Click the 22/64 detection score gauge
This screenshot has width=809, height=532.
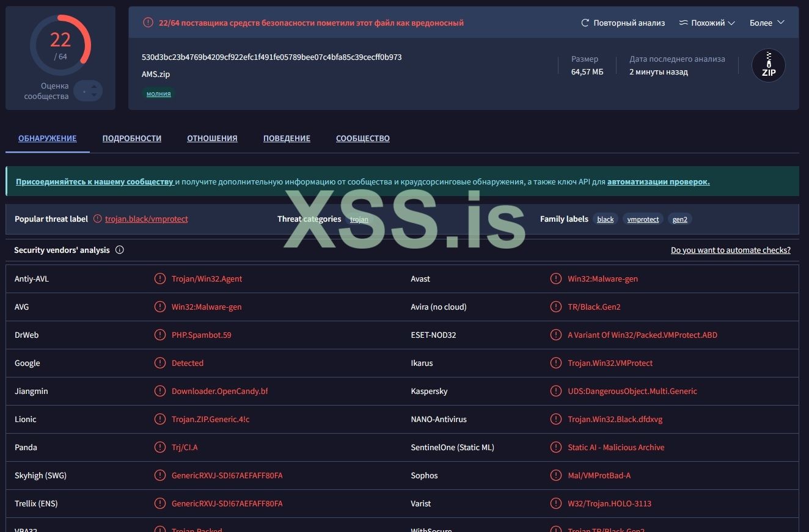click(60, 45)
